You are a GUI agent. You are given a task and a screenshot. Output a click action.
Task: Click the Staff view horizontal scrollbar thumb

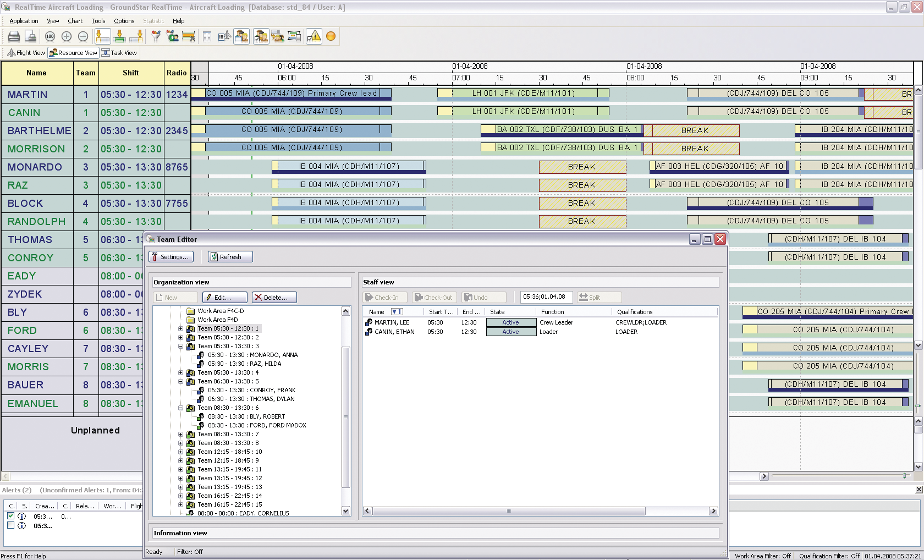click(x=509, y=511)
